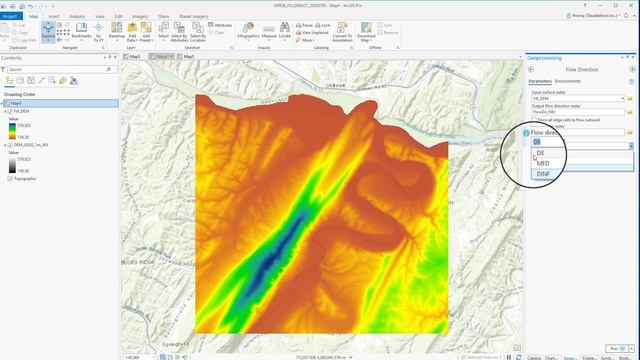The height and width of the screenshot is (360, 640).
Task: Click the More labeling options button
Action: pyautogui.click(x=305, y=40)
